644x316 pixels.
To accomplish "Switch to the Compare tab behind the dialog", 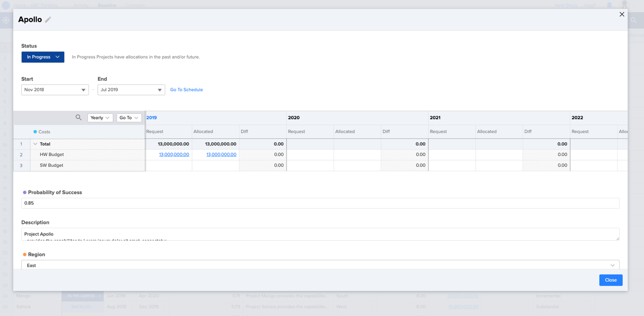I will click(x=135, y=5).
